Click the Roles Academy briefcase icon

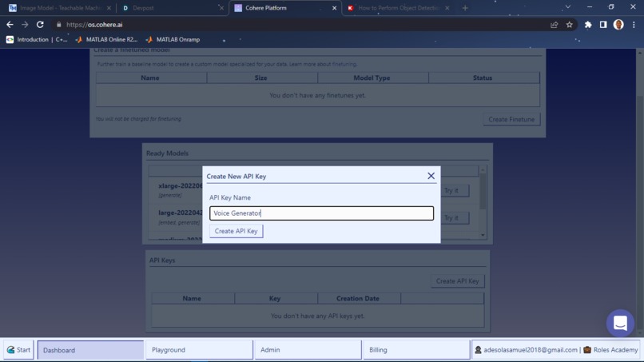click(587, 350)
